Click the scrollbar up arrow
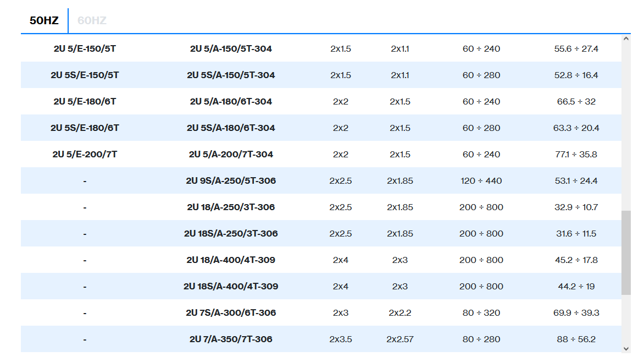Viewport: 644px width, 362px height. click(x=626, y=39)
